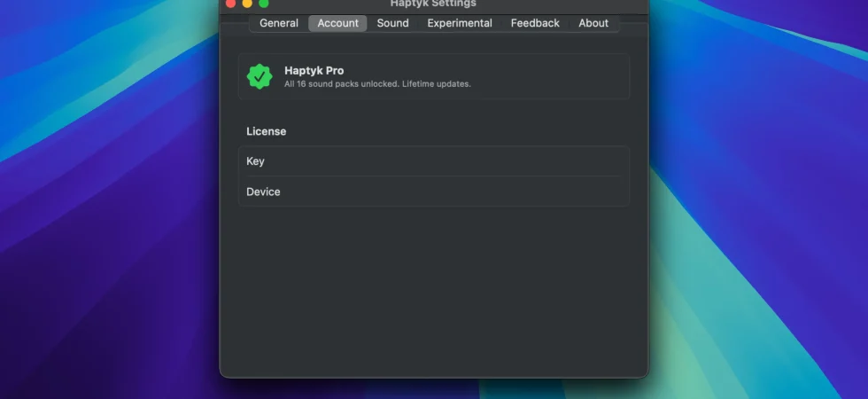Minimize window with the yellow button

click(247, 3)
